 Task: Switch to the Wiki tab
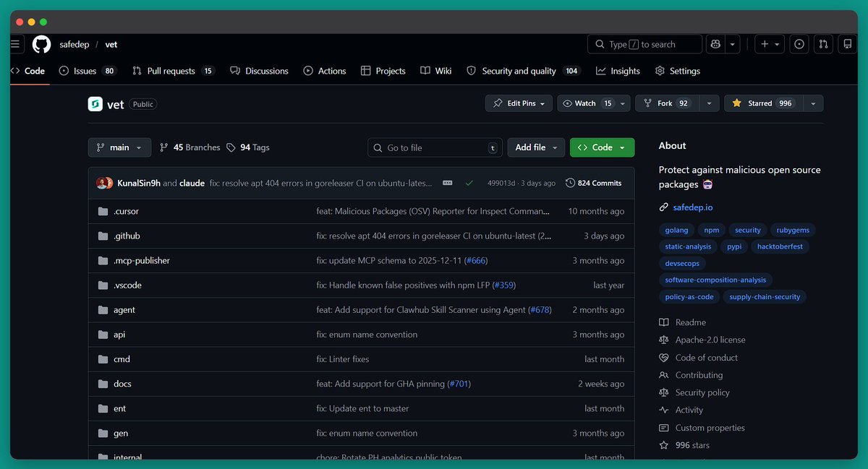point(436,71)
